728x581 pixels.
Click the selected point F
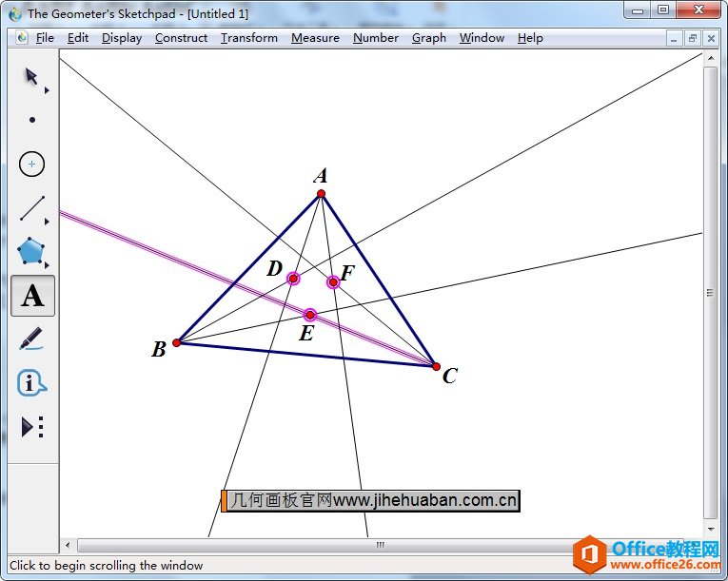click(x=333, y=281)
